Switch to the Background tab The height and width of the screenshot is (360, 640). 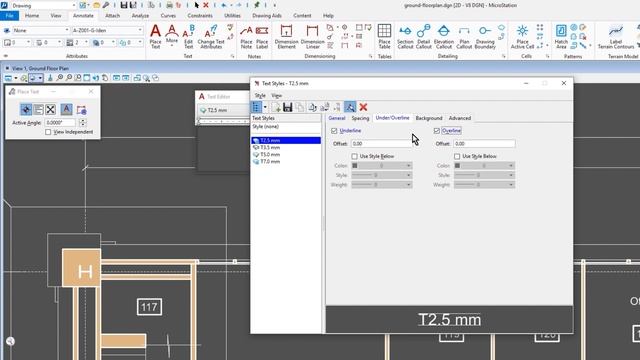pyautogui.click(x=429, y=118)
